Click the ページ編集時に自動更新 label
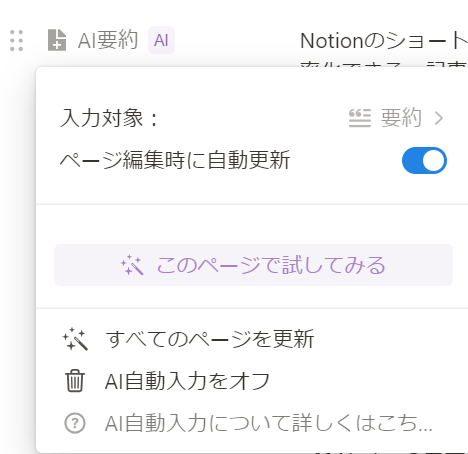The width and height of the screenshot is (468, 454). 175,160
